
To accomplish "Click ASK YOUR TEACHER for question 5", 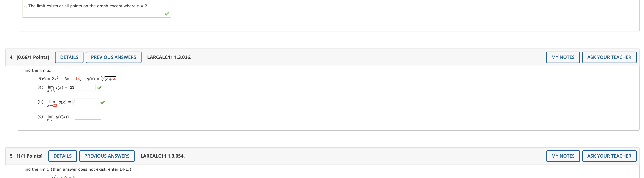I will coord(609,156).
